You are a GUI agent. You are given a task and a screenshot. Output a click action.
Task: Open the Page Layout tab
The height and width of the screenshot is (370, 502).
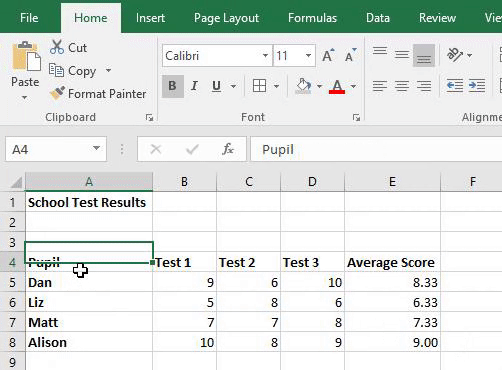coord(226,18)
